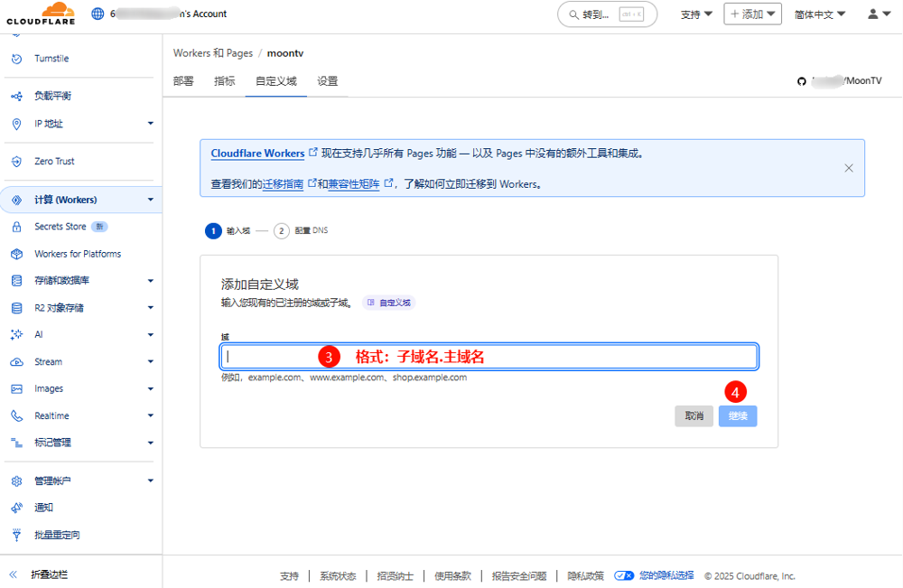This screenshot has height=588, width=903.
Task: Switch to the 部署 tab
Action: 183,81
